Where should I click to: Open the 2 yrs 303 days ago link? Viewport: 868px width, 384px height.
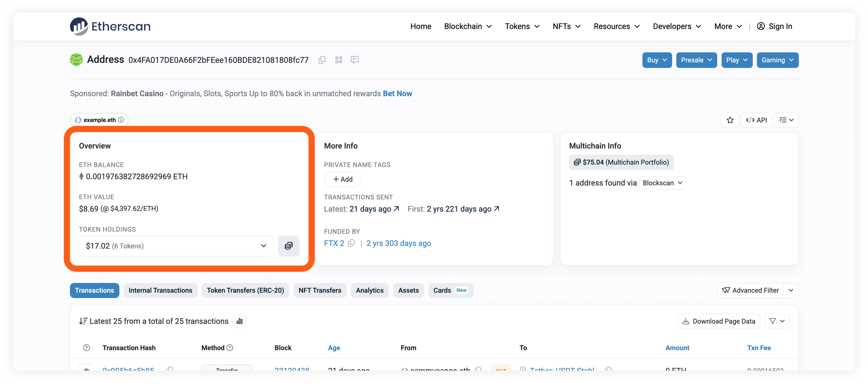(399, 243)
